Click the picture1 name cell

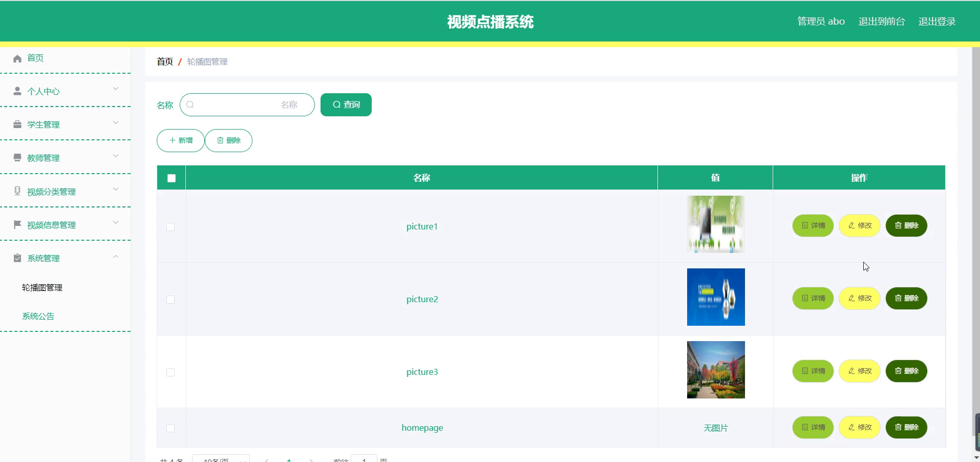pyautogui.click(x=422, y=226)
